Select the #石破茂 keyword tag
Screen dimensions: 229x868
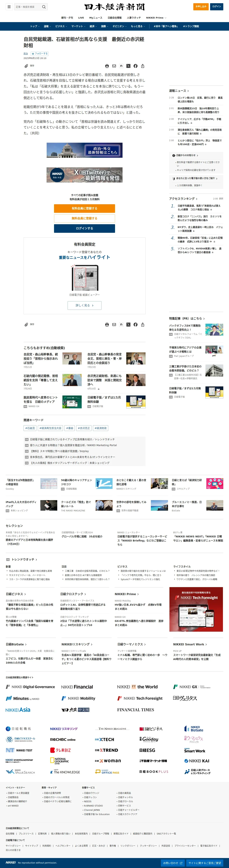click(x=30, y=428)
